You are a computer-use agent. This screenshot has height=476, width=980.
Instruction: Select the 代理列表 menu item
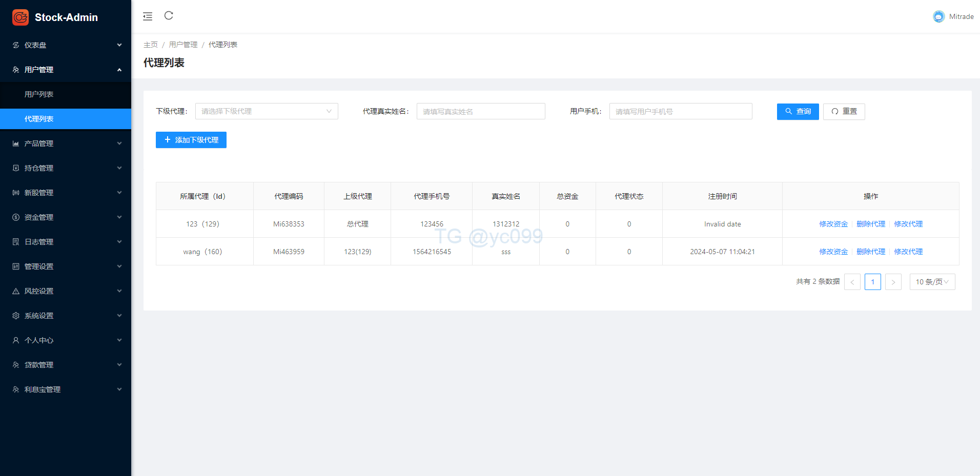(x=39, y=119)
